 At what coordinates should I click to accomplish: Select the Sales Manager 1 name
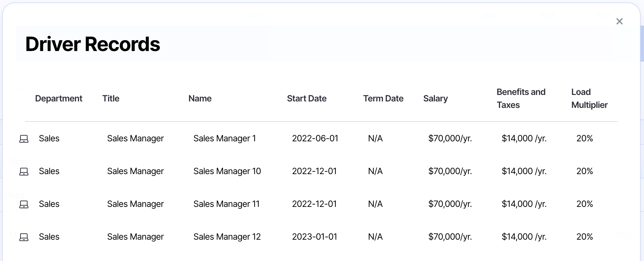tap(224, 138)
